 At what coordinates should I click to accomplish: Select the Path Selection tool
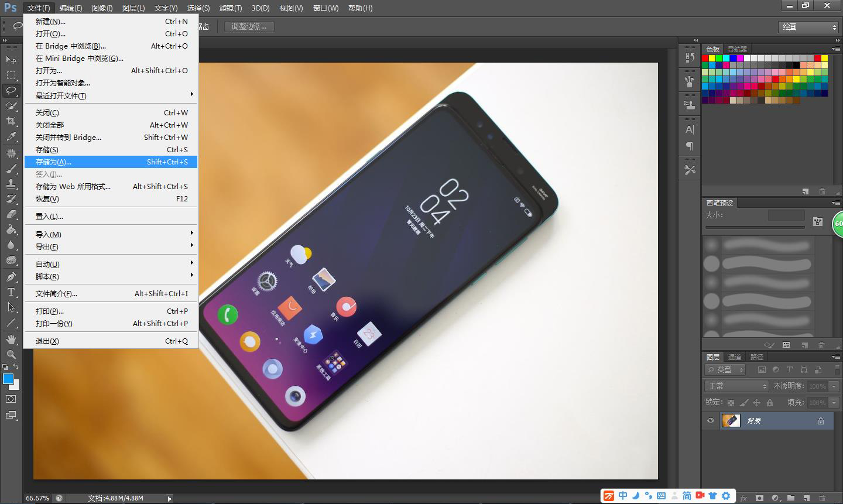tap(11, 307)
